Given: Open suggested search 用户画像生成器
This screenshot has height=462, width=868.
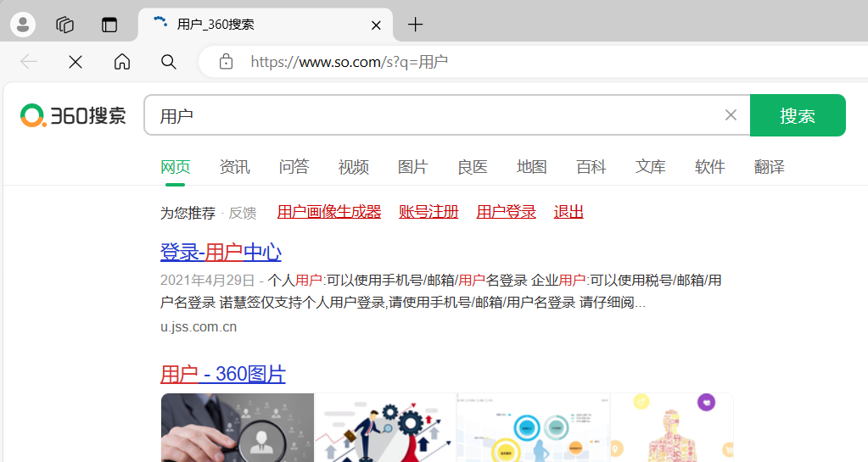Looking at the screenshot, I should [329, 212].
